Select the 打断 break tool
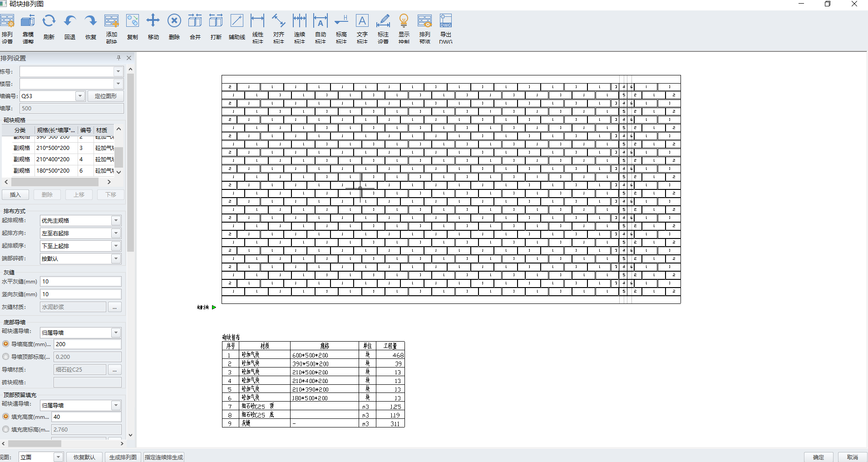This screenshot has height=462, width=868. [x=216, y=27]
